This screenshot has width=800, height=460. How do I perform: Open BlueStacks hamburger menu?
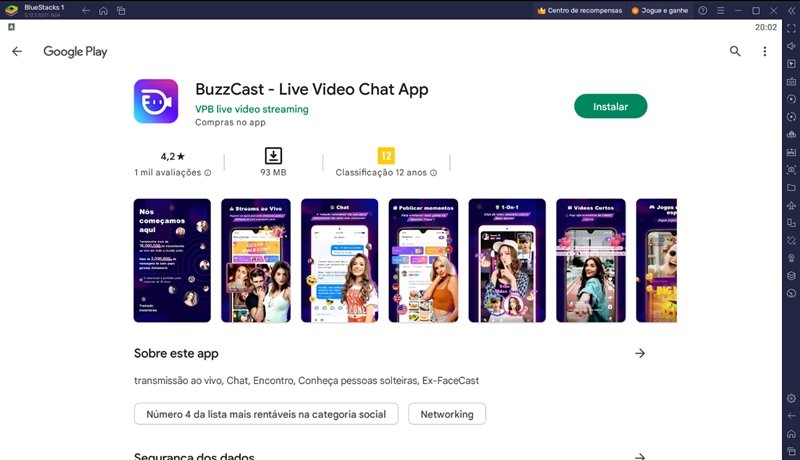coord(720,10)
